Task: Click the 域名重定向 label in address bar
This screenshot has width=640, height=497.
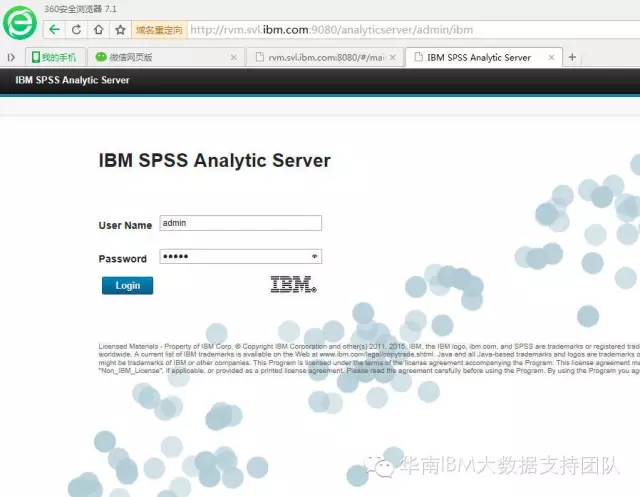Action: tap(159, 30)
